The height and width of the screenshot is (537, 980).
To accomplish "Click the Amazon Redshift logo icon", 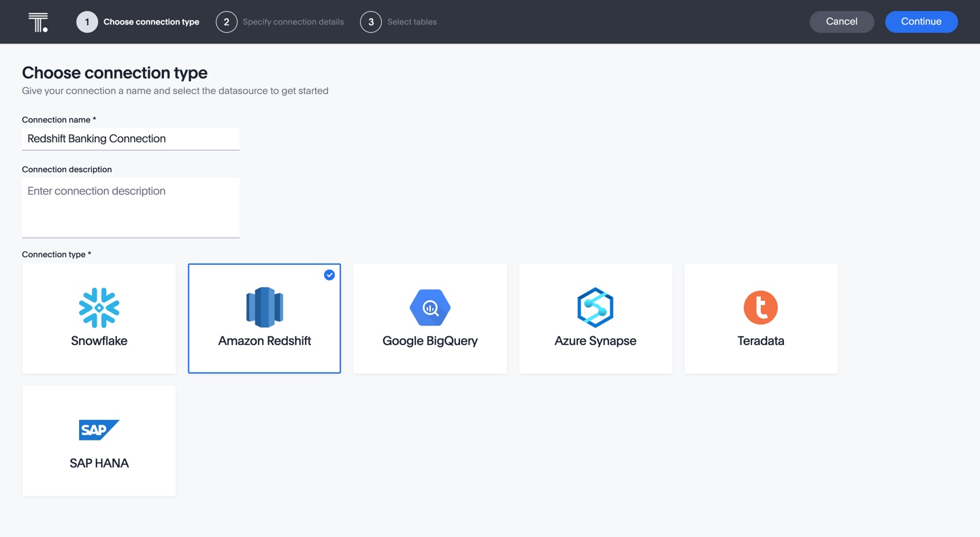I will click(x=265, y=308).
